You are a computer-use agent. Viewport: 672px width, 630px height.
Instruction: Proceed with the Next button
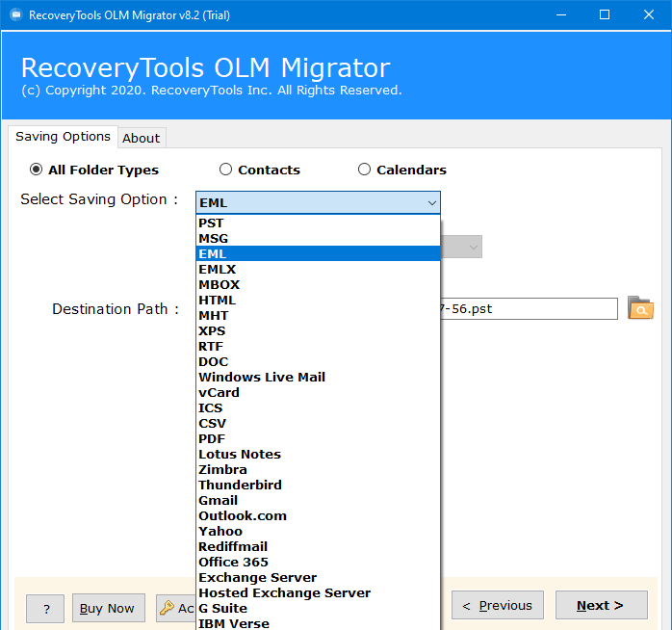coord(602,605)
